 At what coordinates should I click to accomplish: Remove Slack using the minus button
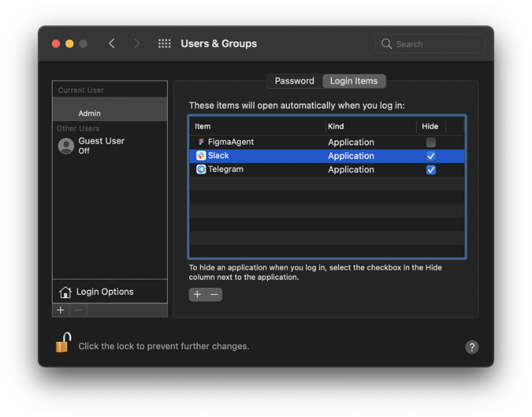(x=213, y=294)
